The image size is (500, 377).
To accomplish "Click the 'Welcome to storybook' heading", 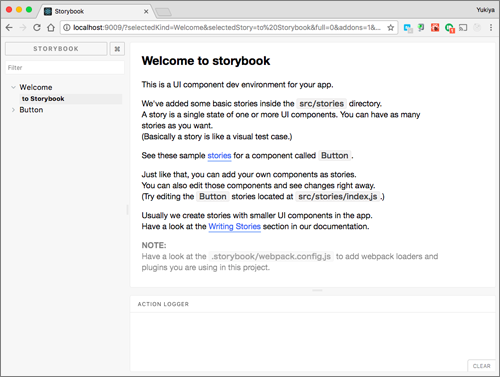I will tap(206, 61).
